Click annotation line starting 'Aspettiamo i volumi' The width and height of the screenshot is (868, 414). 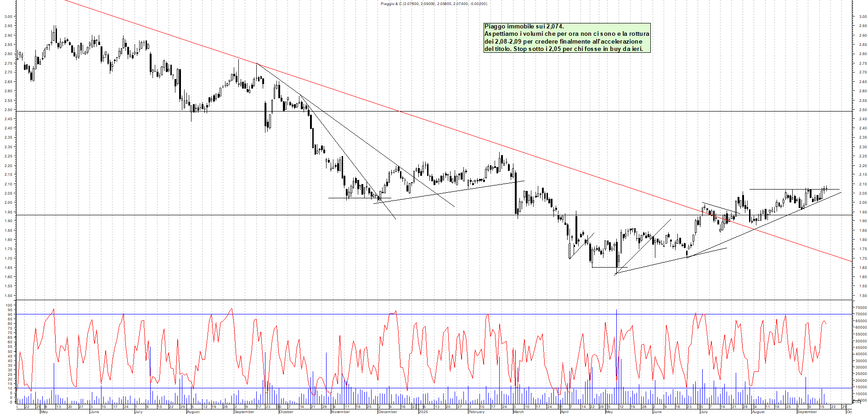tap(567, 34)
